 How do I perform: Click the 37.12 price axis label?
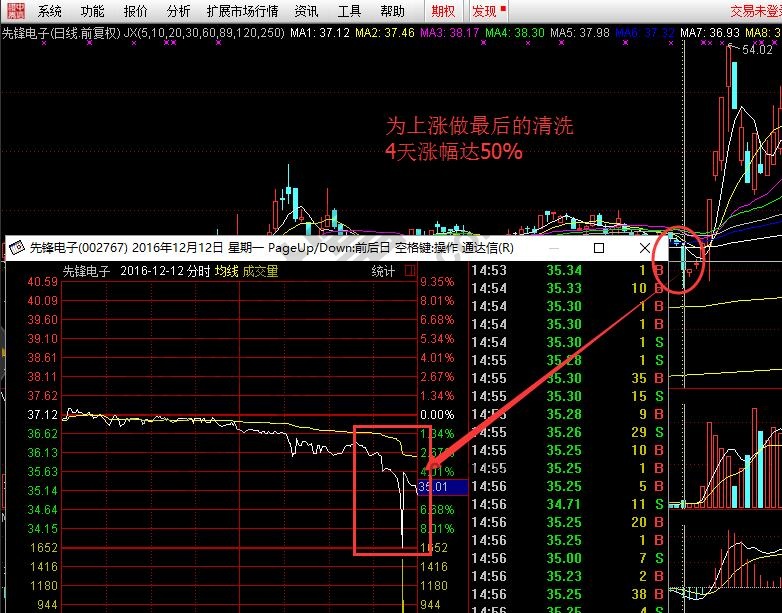coord(42,414)
